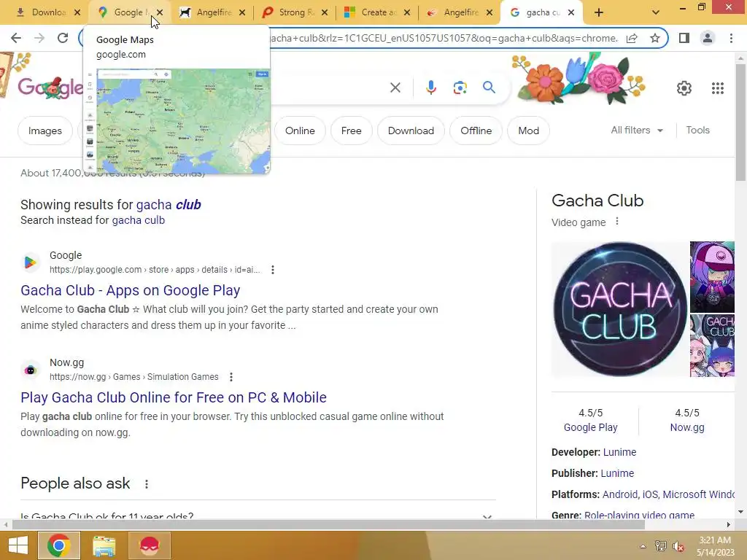Viewport: 747px width, 560px height.
Task: Open Chrome three-dot menu
Action: pyautogui.click(x=731, y=38)
